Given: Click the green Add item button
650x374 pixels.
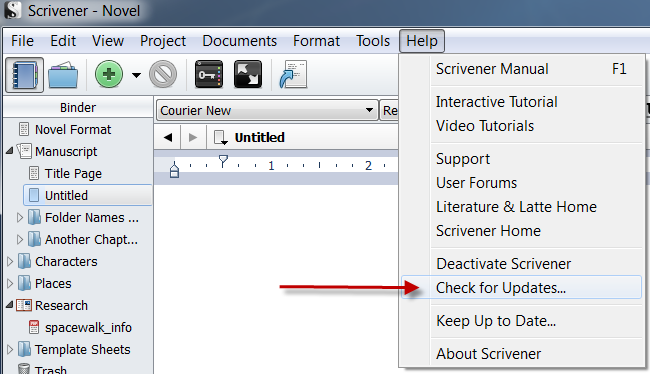Looking at the screenshot, I should pos(109,75).
